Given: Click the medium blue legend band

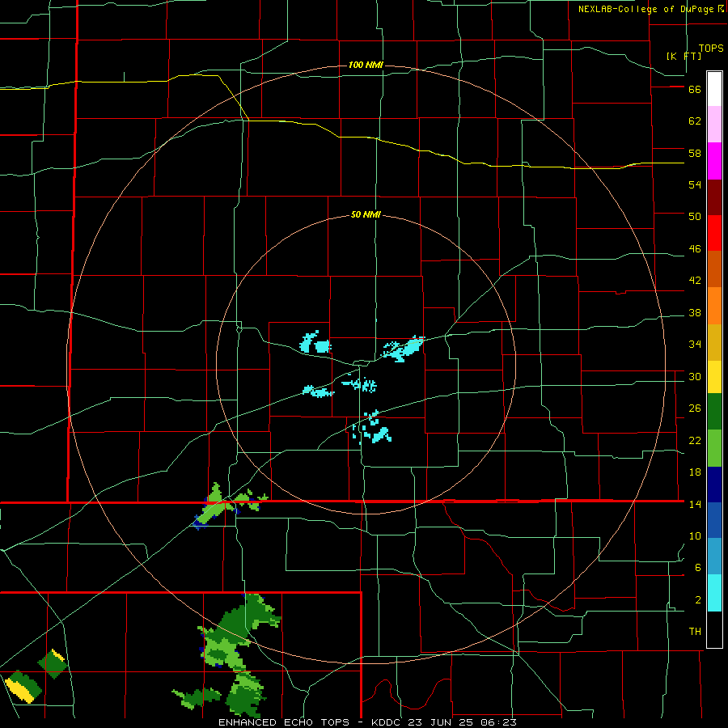Looking at the screenshot, I should tap(714, 520).
